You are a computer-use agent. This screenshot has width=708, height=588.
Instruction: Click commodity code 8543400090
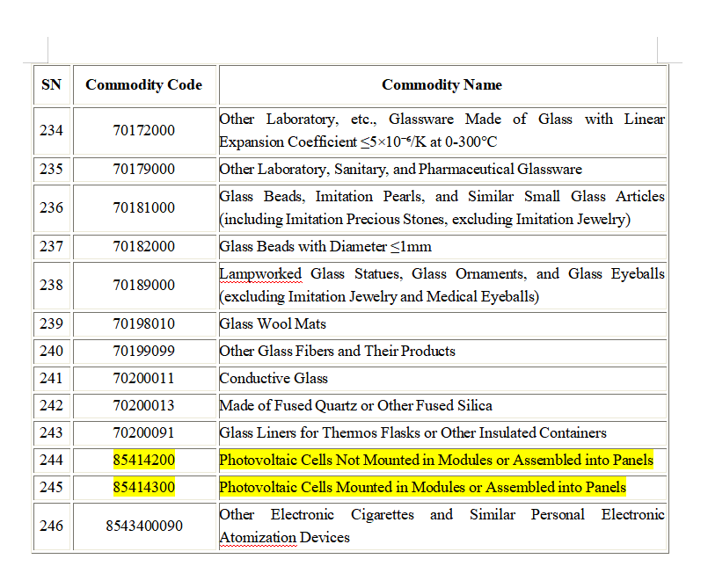[143, 526]
